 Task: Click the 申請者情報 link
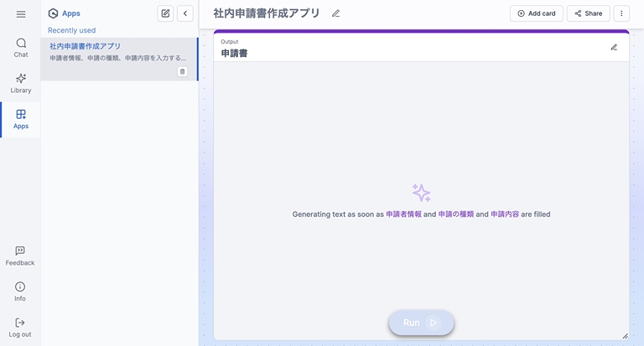[403, 214]
